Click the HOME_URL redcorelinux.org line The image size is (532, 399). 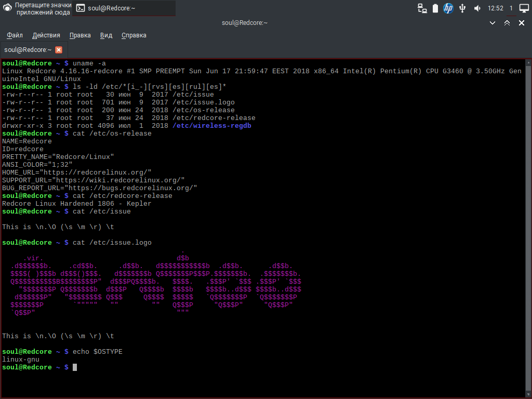point(77,172)
